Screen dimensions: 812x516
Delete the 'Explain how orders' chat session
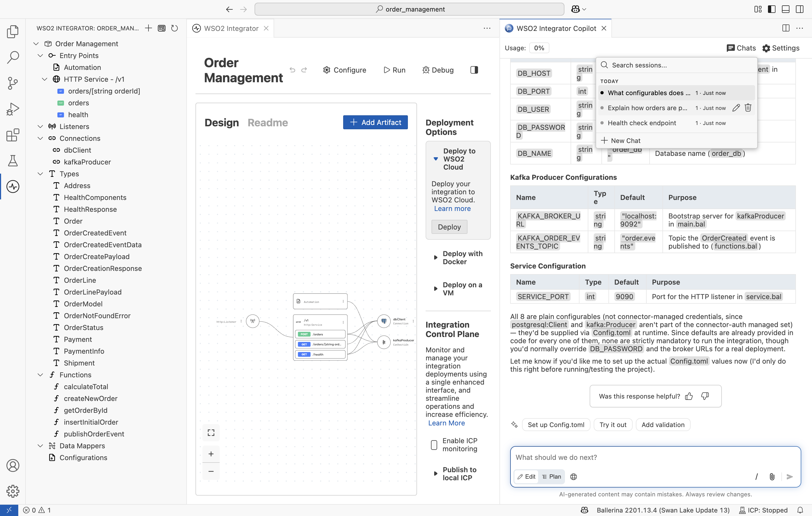pyautogui.click(x=748, y=108)
